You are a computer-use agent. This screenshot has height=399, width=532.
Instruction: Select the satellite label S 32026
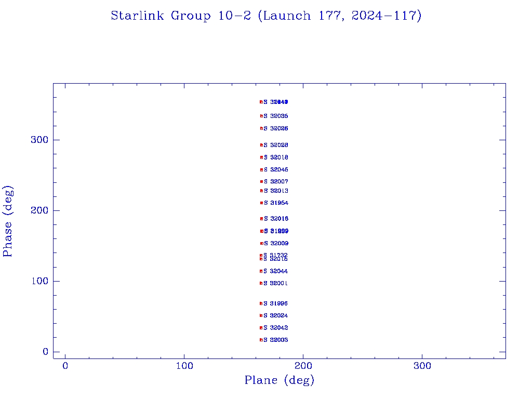[276, 128]
